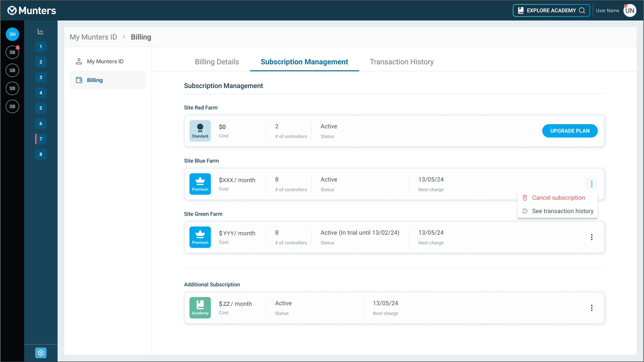This screenshot has width=644, height=362.
Task: Click the EXPLORE ACADEMY button
Action: coord(551,11)
